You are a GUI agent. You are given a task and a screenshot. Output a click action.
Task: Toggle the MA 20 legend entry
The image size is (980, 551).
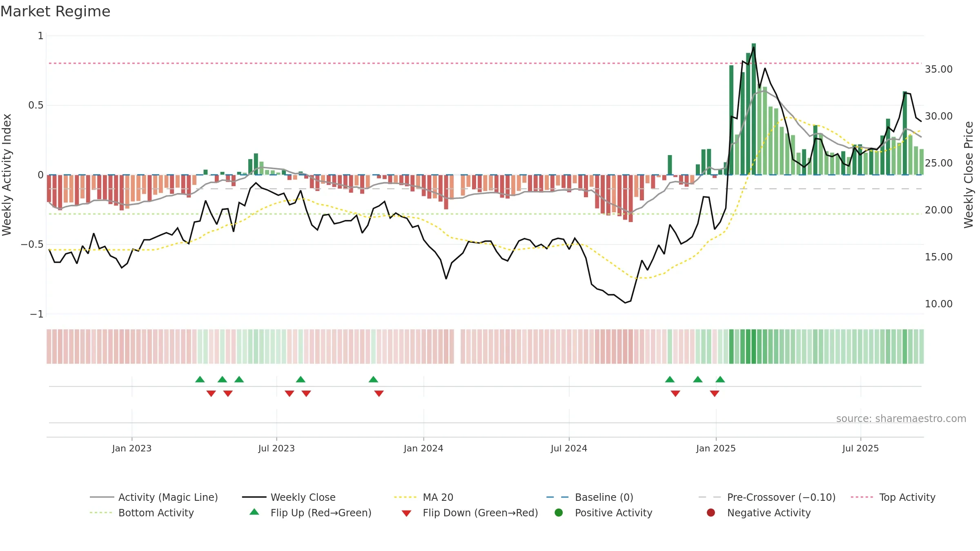(x=423, y=497)
